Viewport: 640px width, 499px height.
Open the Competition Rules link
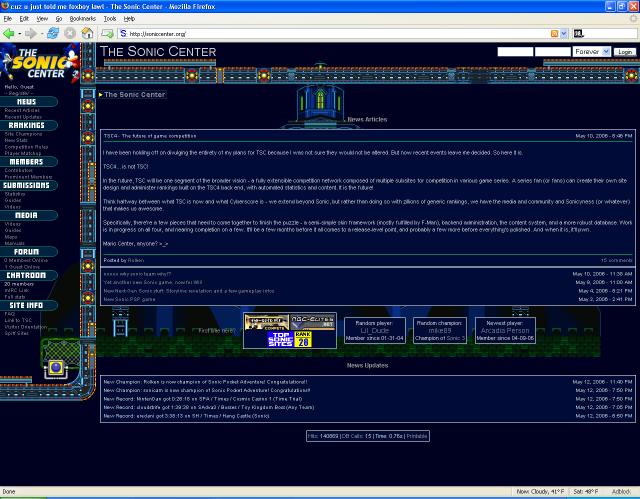coord(26,147)
